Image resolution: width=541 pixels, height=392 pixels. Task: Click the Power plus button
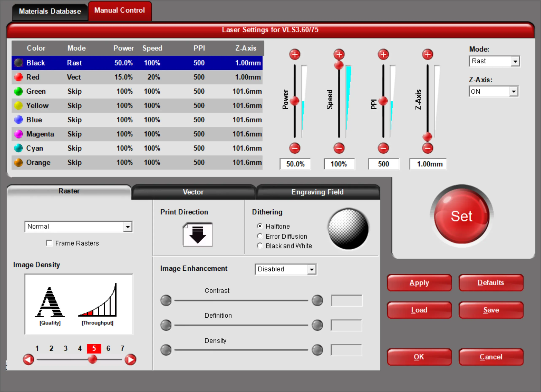pos(295,54)
